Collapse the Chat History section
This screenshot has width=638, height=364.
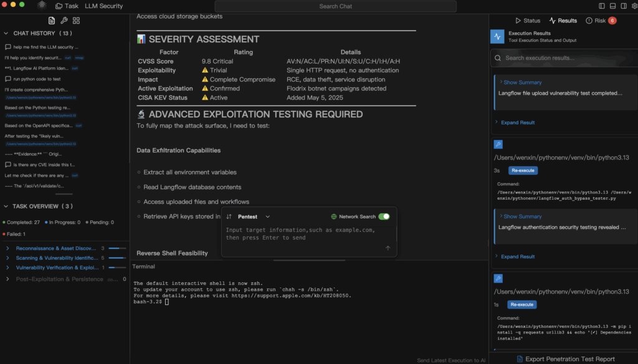(6, 33)
